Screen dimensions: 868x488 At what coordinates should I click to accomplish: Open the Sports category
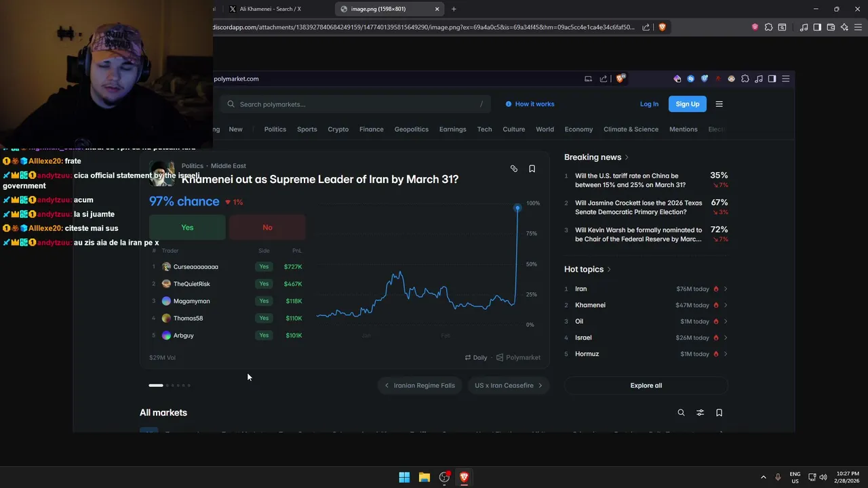point(307,129)
